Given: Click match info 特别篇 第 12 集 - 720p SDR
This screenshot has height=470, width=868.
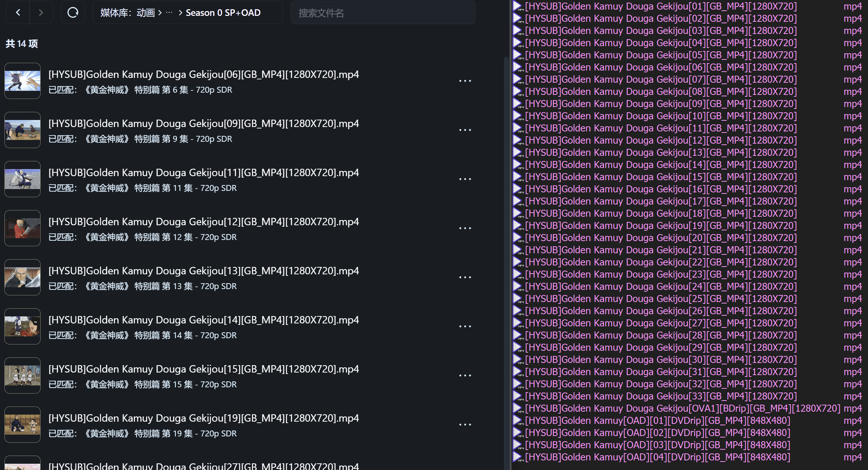Looking at the screenshot, I should point(186,237).
